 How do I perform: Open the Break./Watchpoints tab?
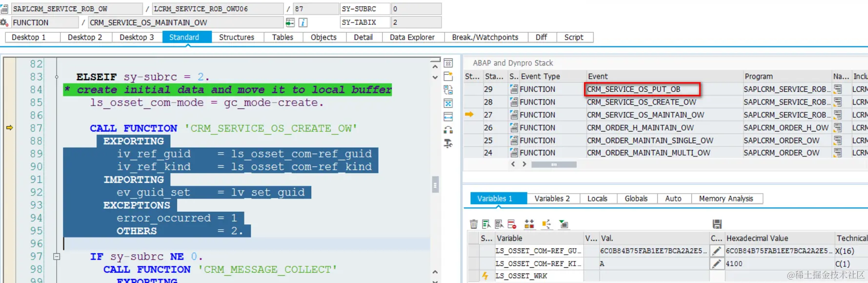(x=485, y=37)
